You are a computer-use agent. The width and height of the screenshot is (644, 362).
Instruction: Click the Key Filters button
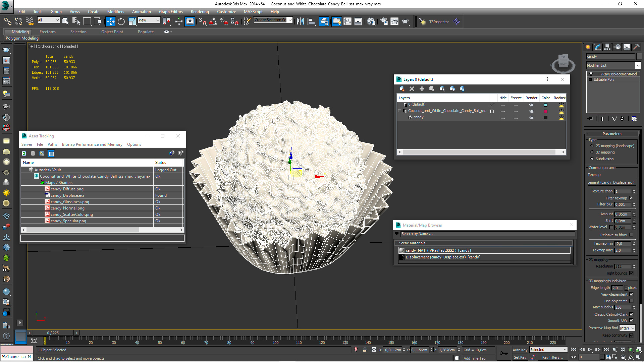click(x=552, y=357)
